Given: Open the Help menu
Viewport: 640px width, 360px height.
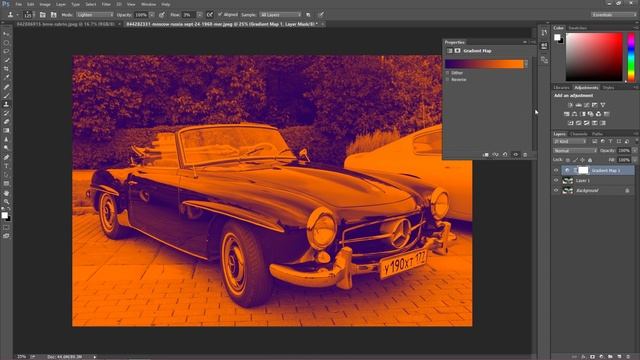Looking at the screenshot, I should [x=166, y=4].
